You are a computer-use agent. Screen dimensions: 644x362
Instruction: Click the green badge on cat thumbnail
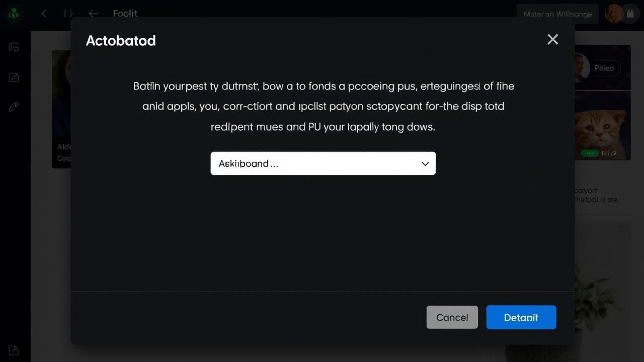[589, 153]
